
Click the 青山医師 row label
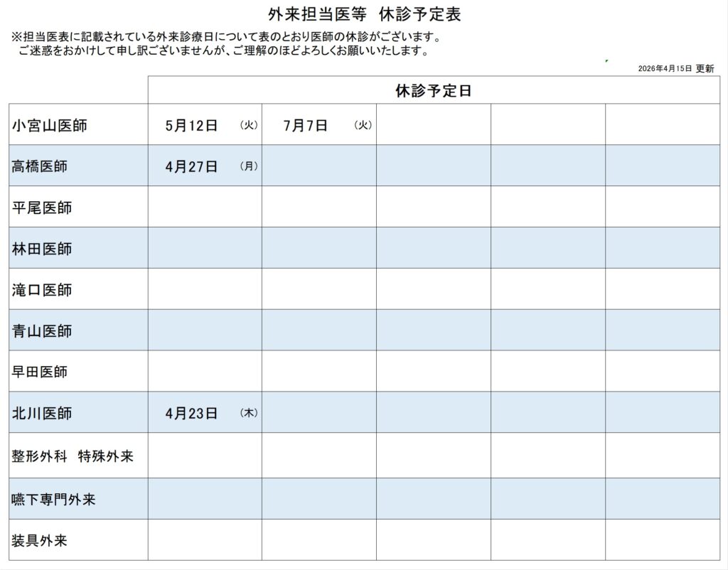pos(42,331)
